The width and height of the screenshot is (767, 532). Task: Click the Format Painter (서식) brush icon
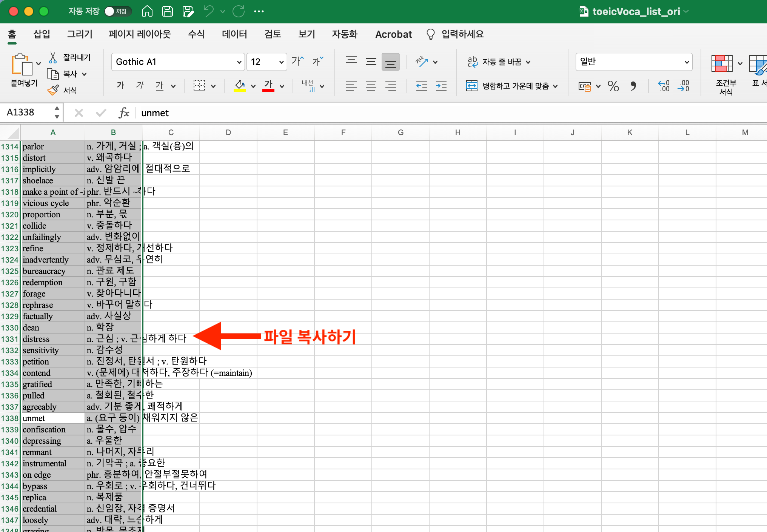(53, 90)
